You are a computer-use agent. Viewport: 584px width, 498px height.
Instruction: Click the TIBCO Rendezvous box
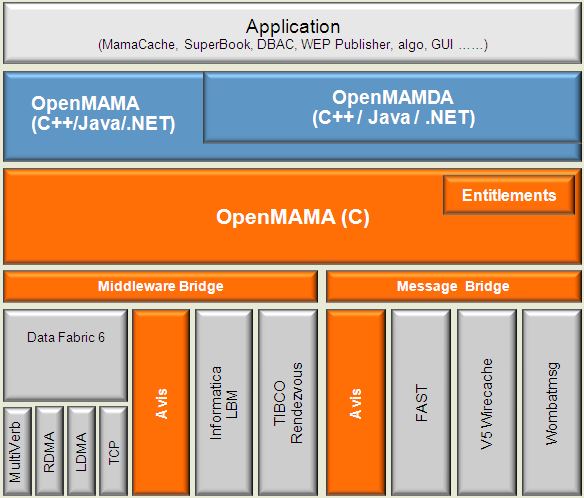click(x=288, y=403)
